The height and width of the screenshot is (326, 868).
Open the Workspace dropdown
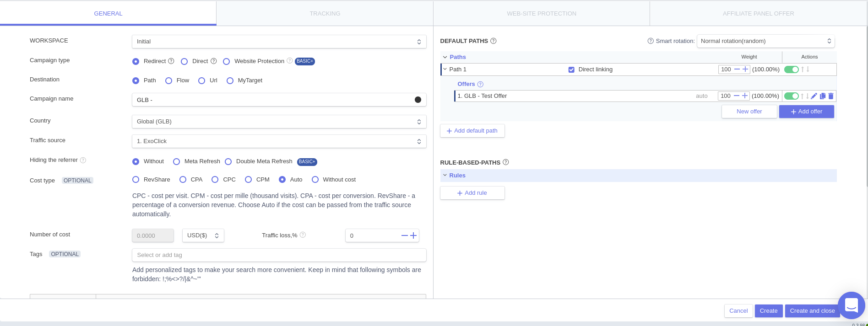click(x=279, y=42)
